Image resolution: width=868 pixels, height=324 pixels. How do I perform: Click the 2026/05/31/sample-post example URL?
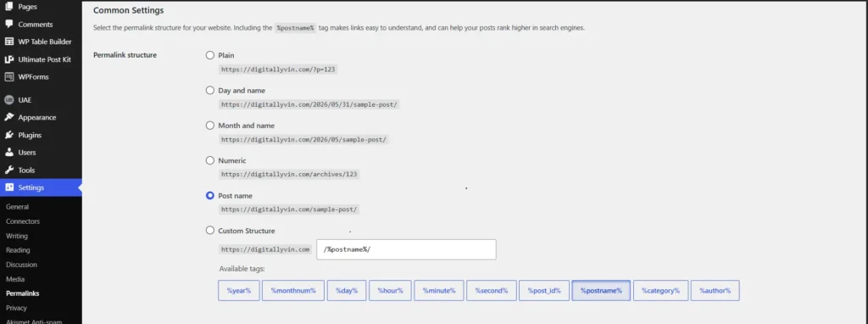[x=309, y=104]
